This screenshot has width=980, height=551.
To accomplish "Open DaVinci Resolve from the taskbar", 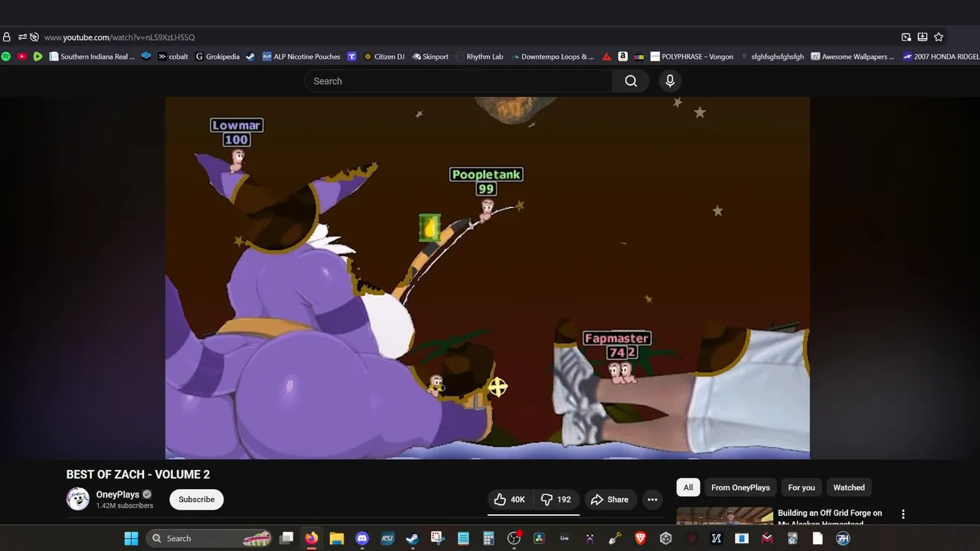I will click(539, 539).
